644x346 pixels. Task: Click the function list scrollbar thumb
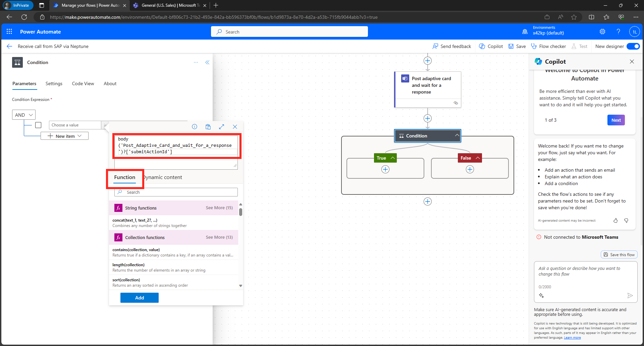[240, 212]
